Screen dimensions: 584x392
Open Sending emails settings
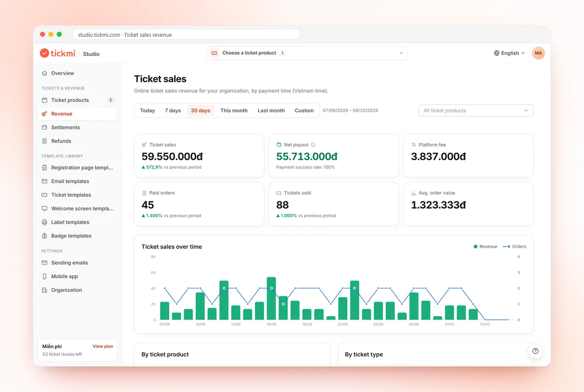tap(78, 263)
